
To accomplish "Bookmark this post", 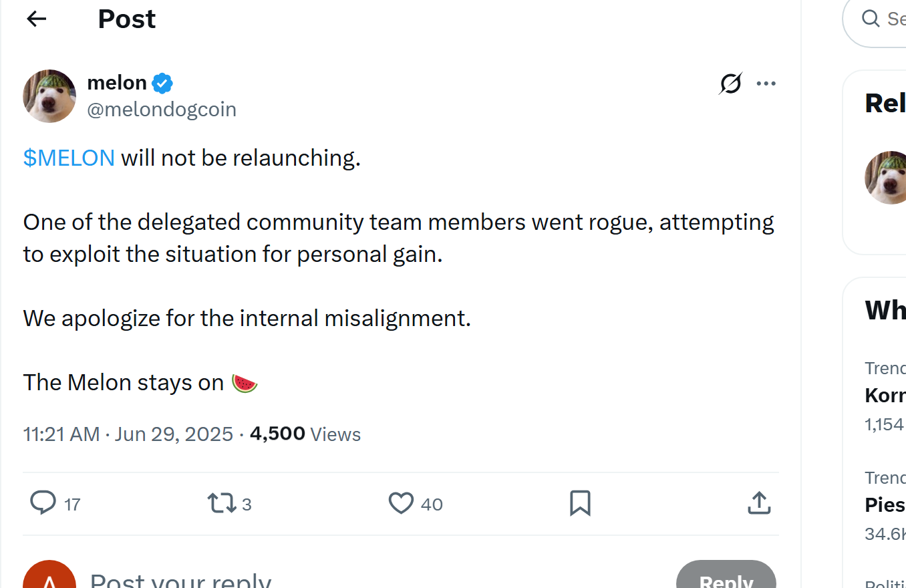I will click(580, 503).
